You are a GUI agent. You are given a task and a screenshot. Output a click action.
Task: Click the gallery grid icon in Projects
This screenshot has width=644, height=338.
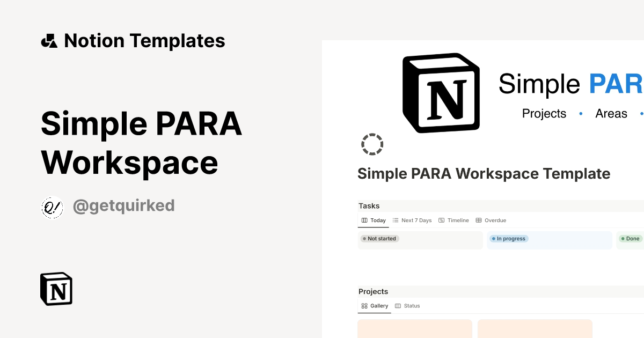[x=364, y=305]
